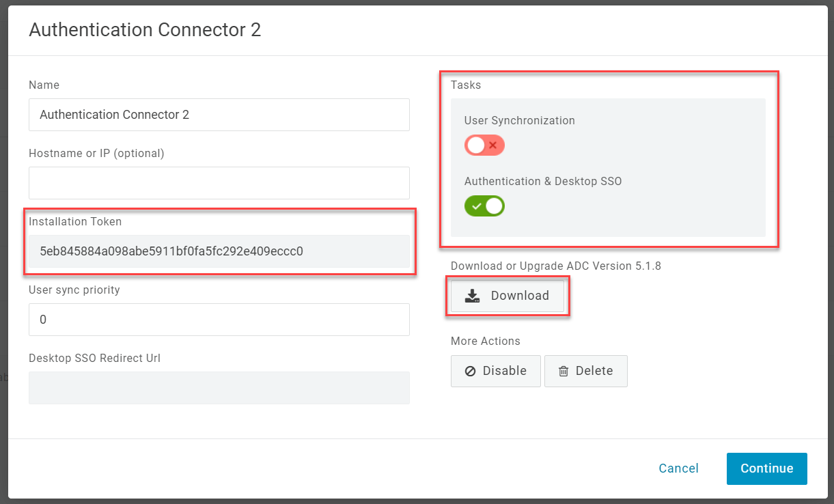Focus the Hostname or IP field
Image resolution: width=834 pixels, height=504 pixels.
[219, 183]
